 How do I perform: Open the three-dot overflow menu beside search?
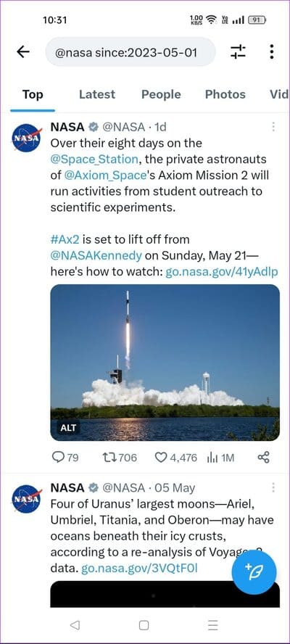[272, 51]
